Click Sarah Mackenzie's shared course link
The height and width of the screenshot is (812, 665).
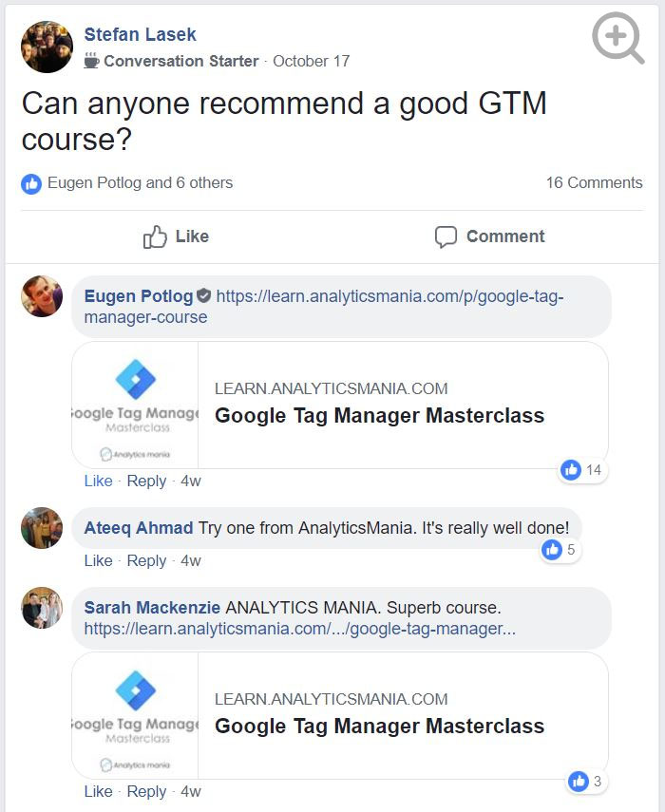(x=299, y=628)
